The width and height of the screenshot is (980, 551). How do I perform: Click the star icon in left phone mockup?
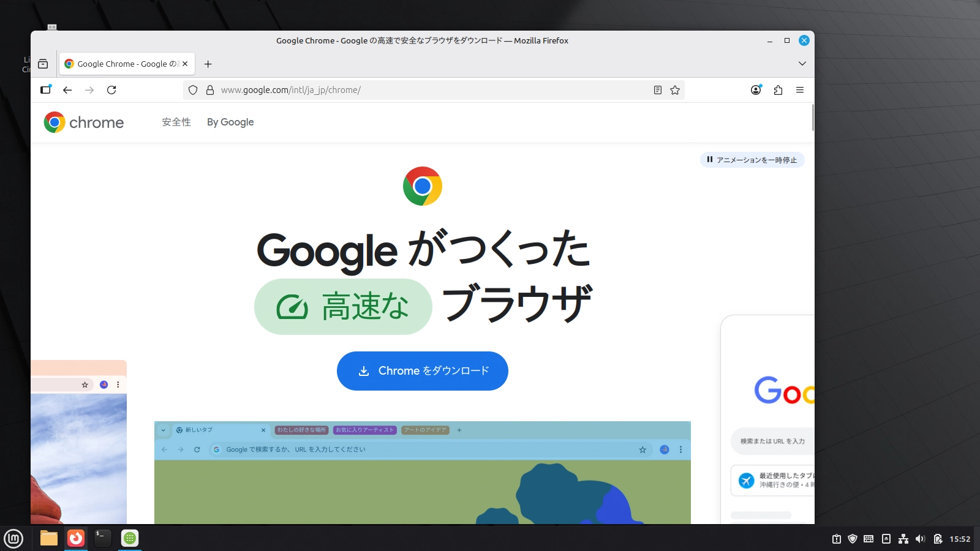point(85,384)
